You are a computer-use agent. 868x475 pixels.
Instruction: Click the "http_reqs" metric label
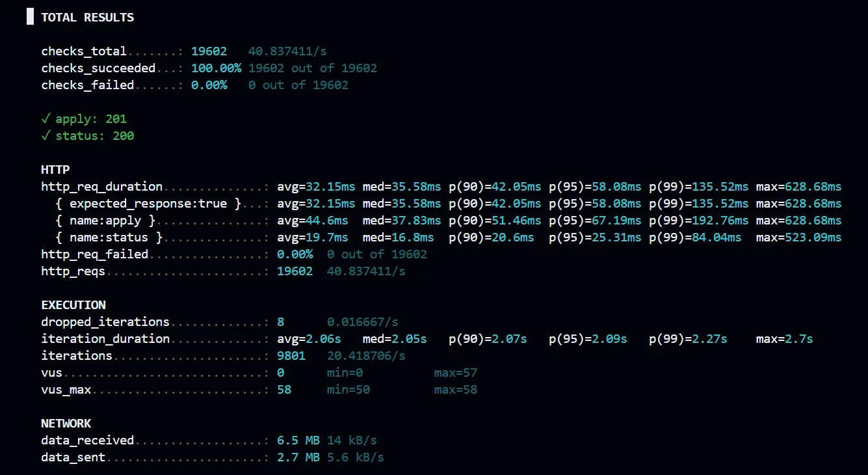pos(73,271)
